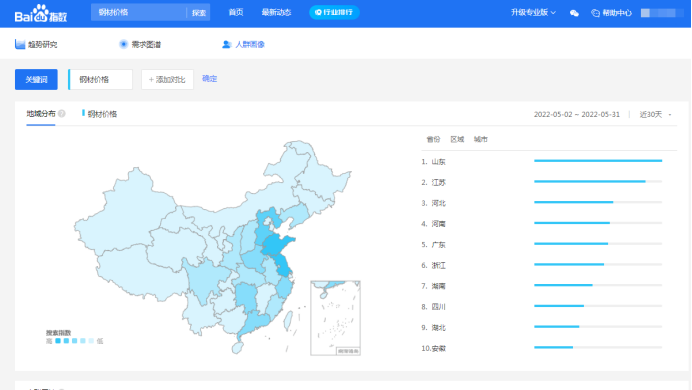Switch to the 趋势研究 tab
Screen dimensions: 692x390
36,44
